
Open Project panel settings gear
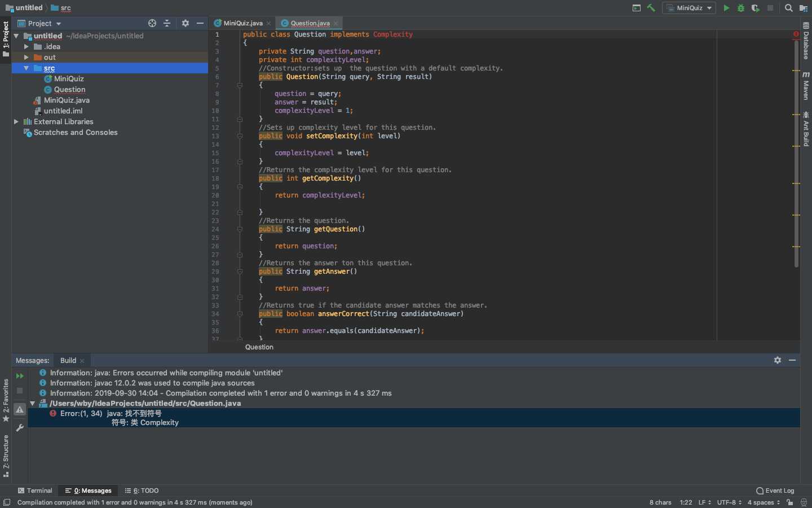click(x=186, y=23)
